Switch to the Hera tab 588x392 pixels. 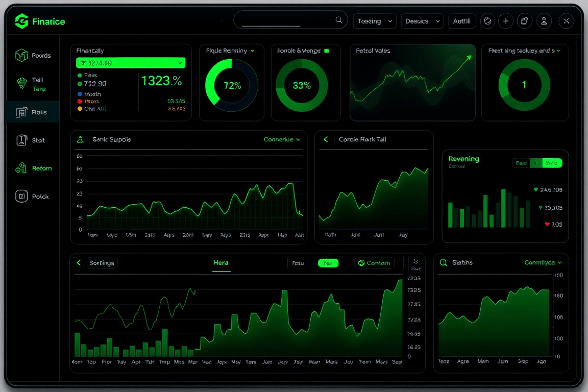pos(221,263)
